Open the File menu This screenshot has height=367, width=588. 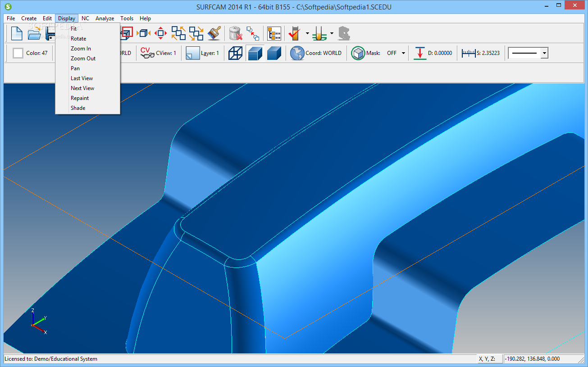(11, 18)
